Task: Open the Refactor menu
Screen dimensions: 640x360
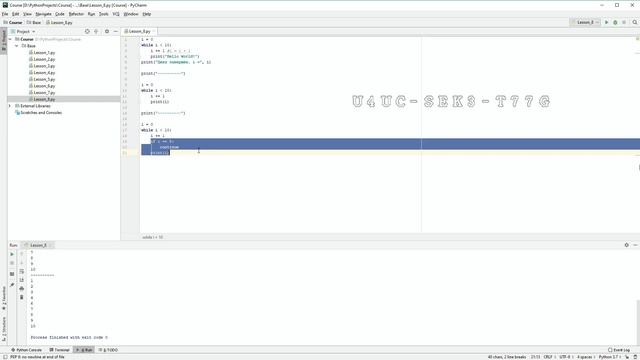Action: pos(76,14)
